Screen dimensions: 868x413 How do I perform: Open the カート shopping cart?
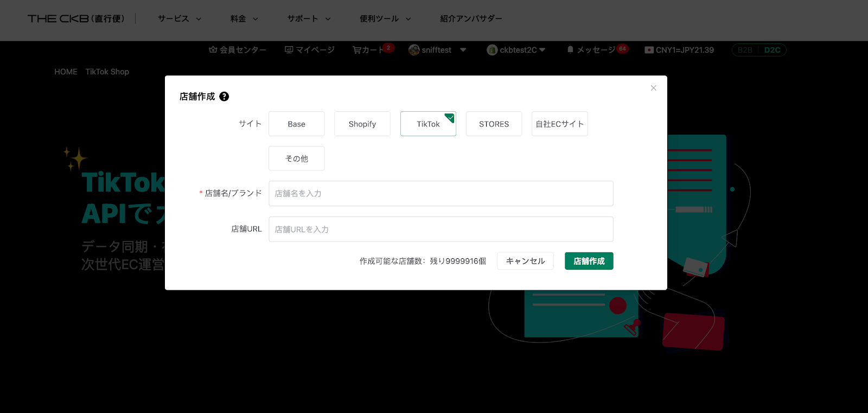(368, 50)
